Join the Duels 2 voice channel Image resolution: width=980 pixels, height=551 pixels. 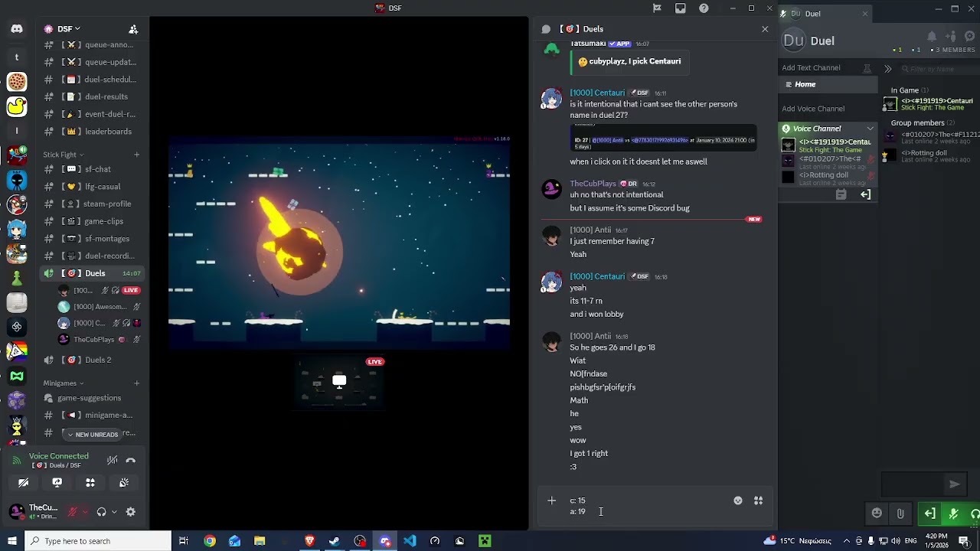(x=92, y=360)
